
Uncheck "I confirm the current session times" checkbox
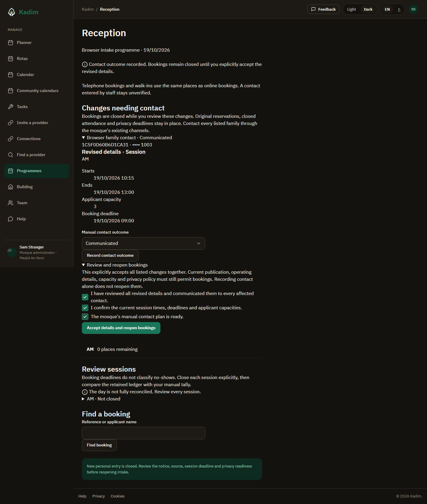click(x=85, y=308)
